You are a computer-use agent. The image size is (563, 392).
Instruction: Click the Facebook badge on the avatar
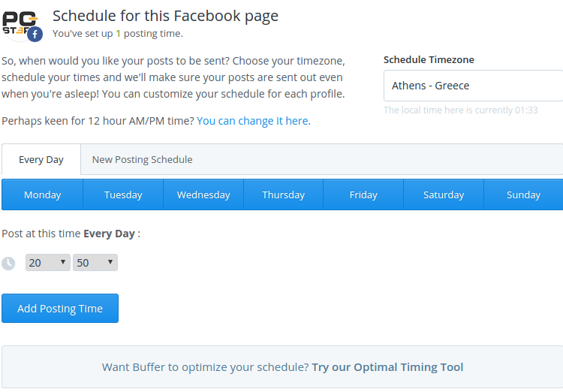(x=35, y=35)
